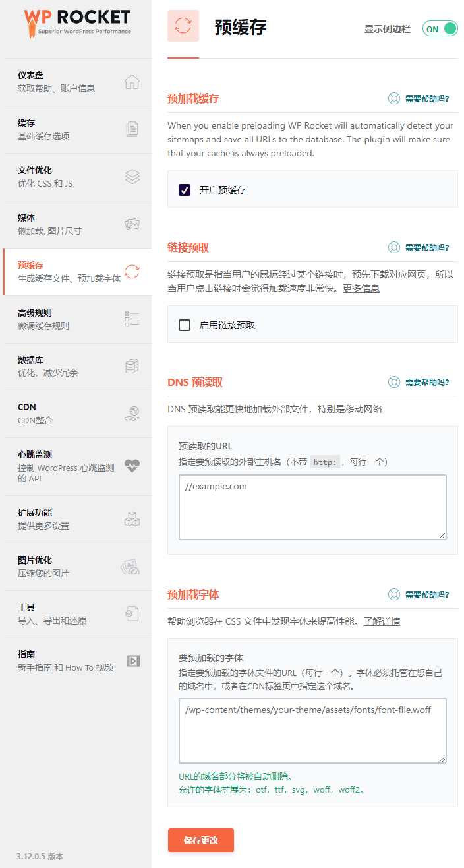Click the pictures icon beside 媒体
464x868 pixels.
(132, 224)
